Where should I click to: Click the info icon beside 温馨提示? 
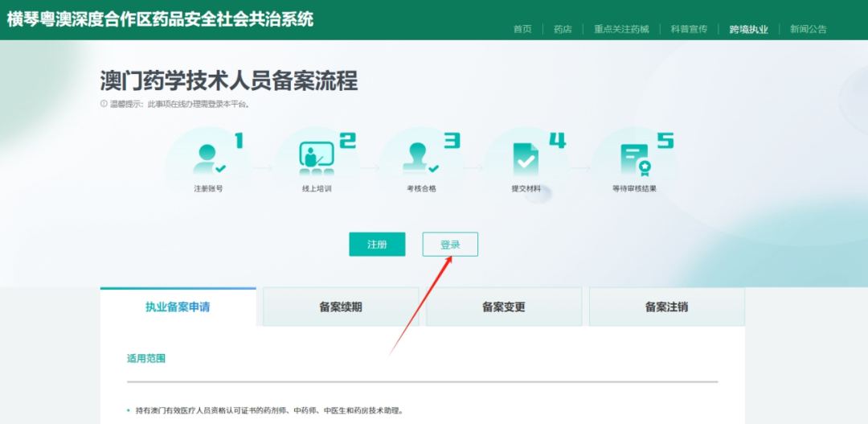click(104, 104)
